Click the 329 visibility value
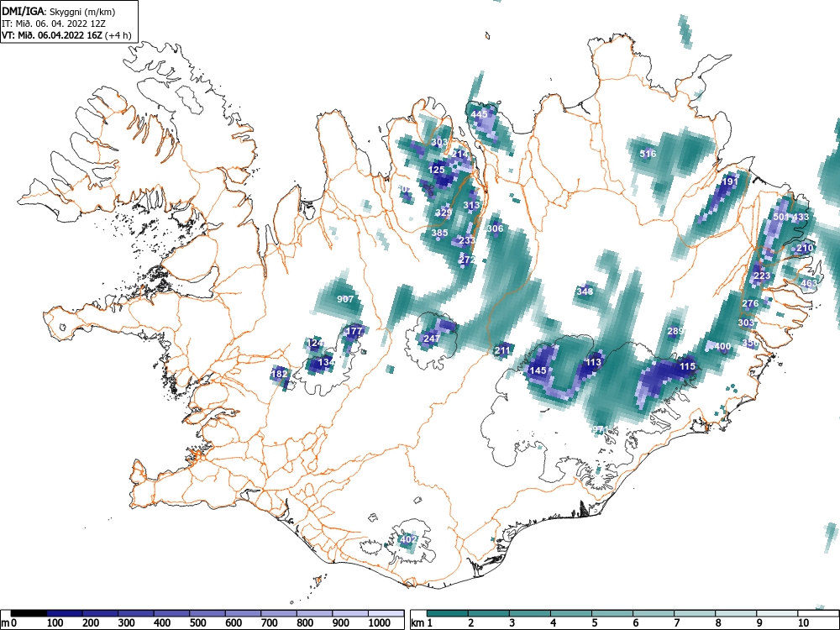The image size is (840, 630). [x=444, y=213]
